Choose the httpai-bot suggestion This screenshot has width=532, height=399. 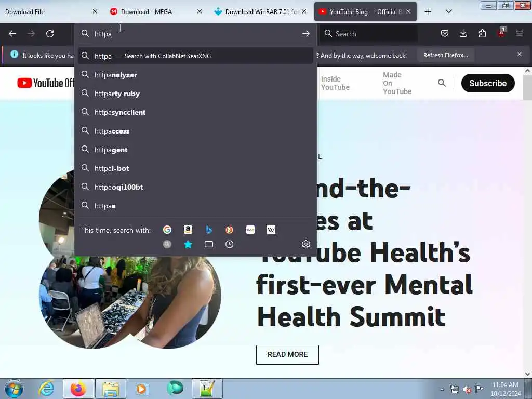click(x=195, y=168)
